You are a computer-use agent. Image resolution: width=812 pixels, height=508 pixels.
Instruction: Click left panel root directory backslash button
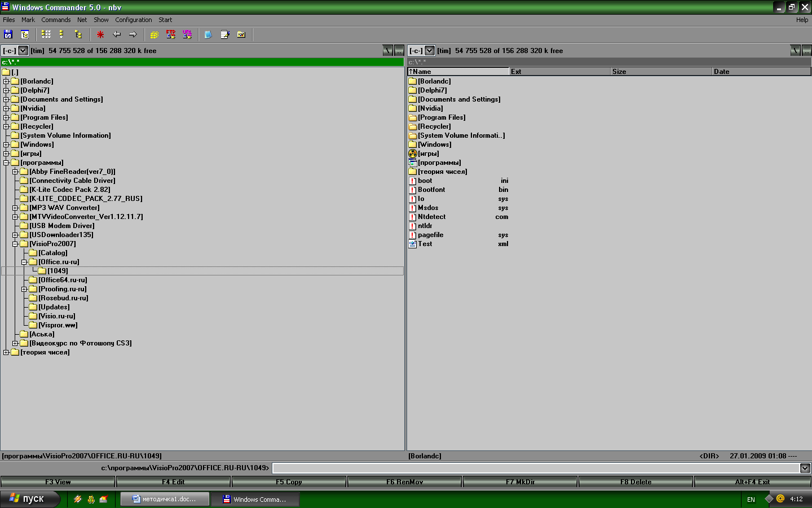tap(388, 50)
